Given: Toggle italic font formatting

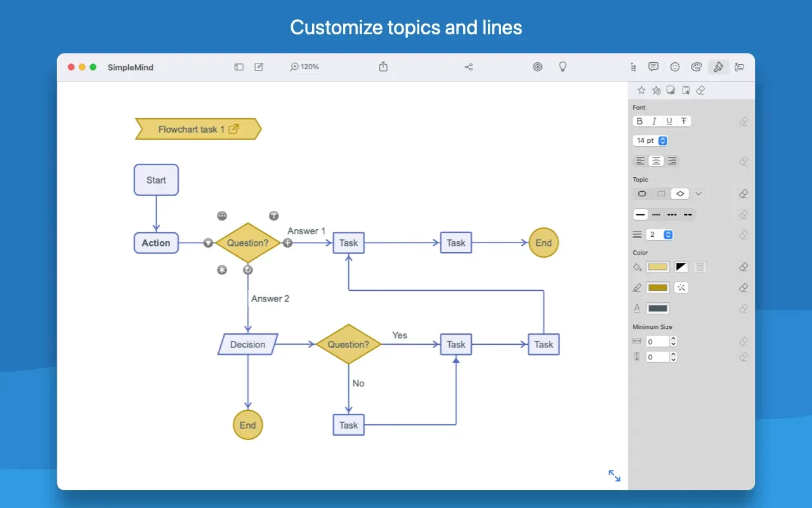Looking at the screenshot, I should click(x=654, y=121).
